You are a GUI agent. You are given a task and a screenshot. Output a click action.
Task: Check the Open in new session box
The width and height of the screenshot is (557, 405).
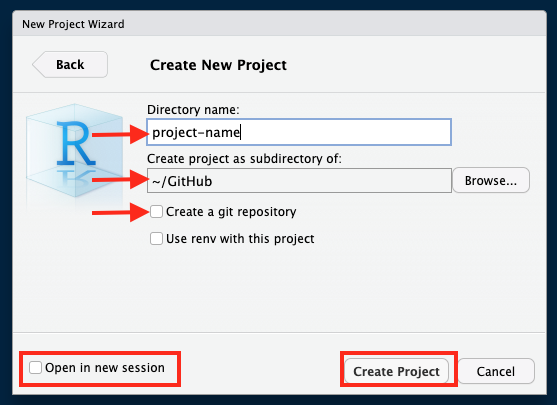[x=36, y=367]
